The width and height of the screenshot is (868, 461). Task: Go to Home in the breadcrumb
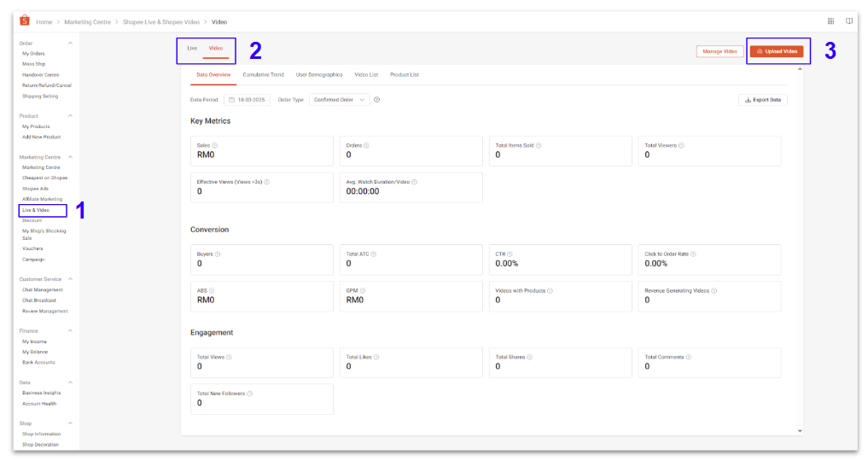(44, 22)
